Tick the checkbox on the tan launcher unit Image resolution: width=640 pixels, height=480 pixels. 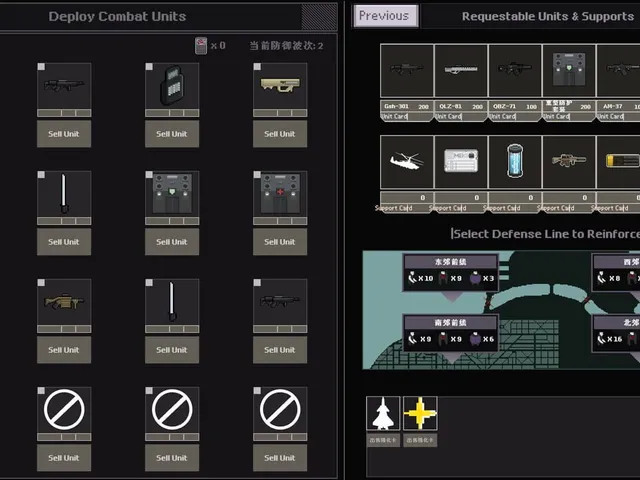tap(257, 67)
